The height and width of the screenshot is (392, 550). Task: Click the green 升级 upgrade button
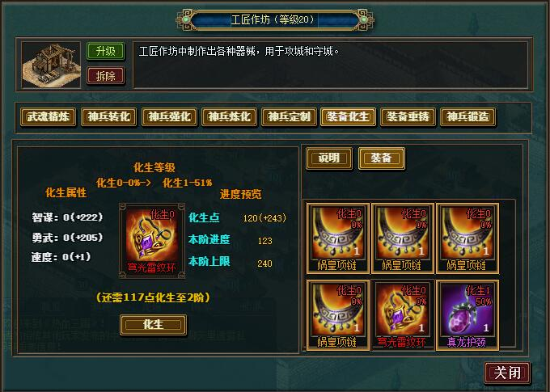[106, 52]
